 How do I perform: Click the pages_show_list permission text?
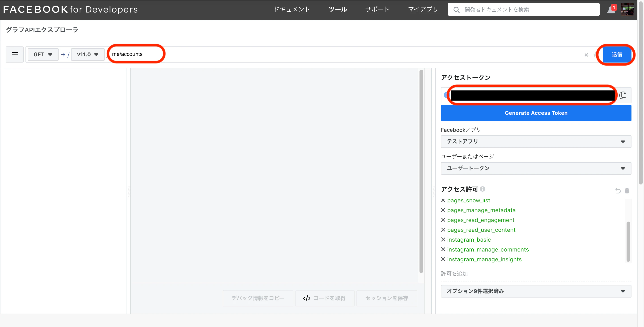click(x=468, y=200)
